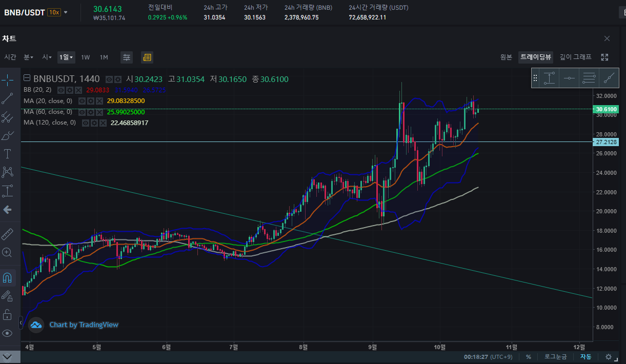This screenshot has height=364, width=626.
Task: Click the 27.2128 horizontal line price label
Action: [605, 142]
